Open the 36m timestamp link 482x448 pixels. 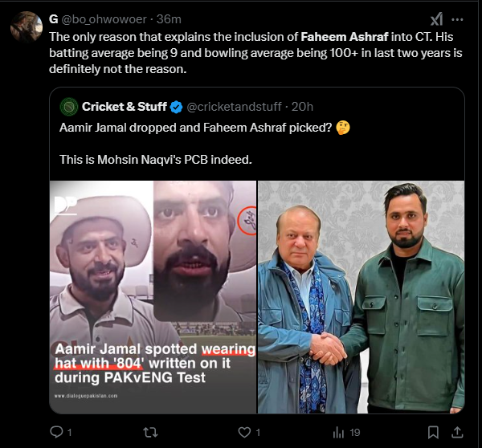[x=169, y=19]
